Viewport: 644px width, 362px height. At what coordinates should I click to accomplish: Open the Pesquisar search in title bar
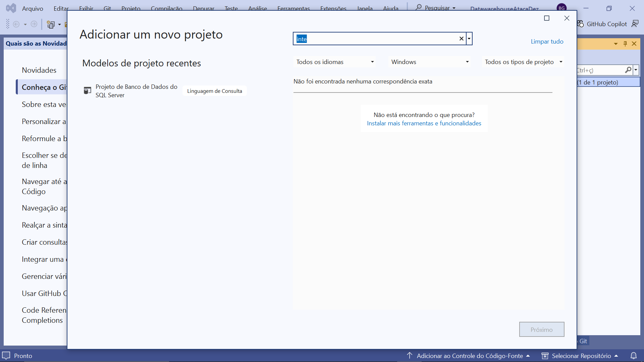[x=435, y=8]
